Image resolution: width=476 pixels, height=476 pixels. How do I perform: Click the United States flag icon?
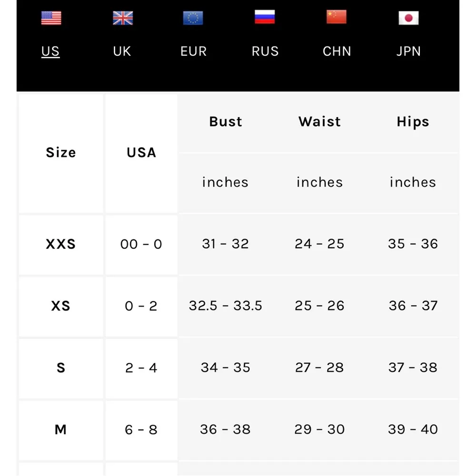pos(51,18)
